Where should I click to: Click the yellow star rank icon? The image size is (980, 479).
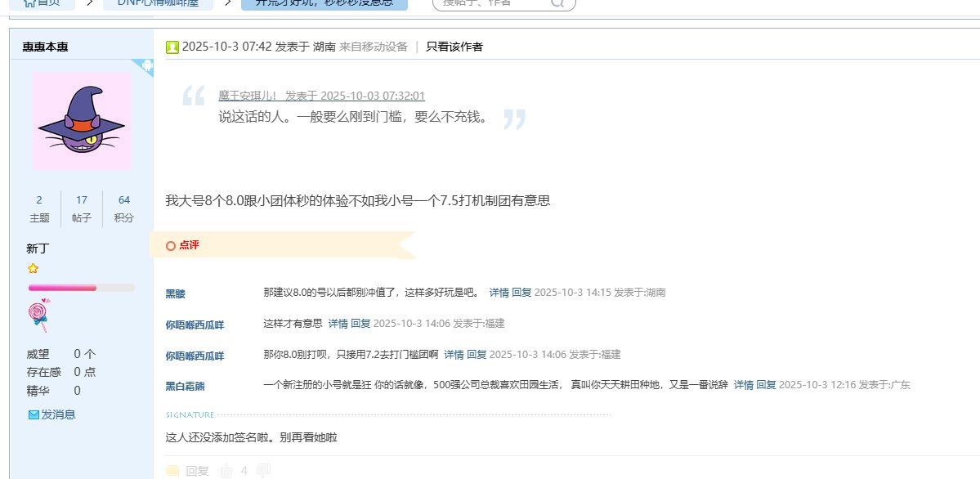click(33, 268)
